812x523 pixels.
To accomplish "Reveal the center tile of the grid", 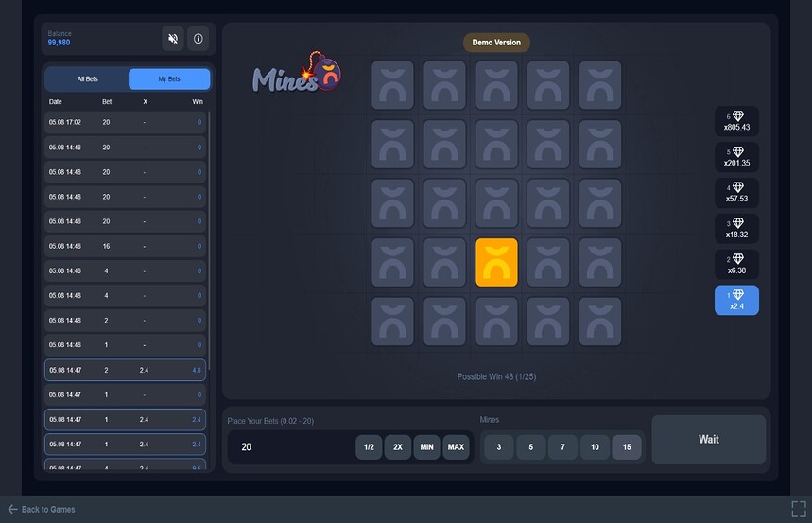I will (x=496, y=203).
